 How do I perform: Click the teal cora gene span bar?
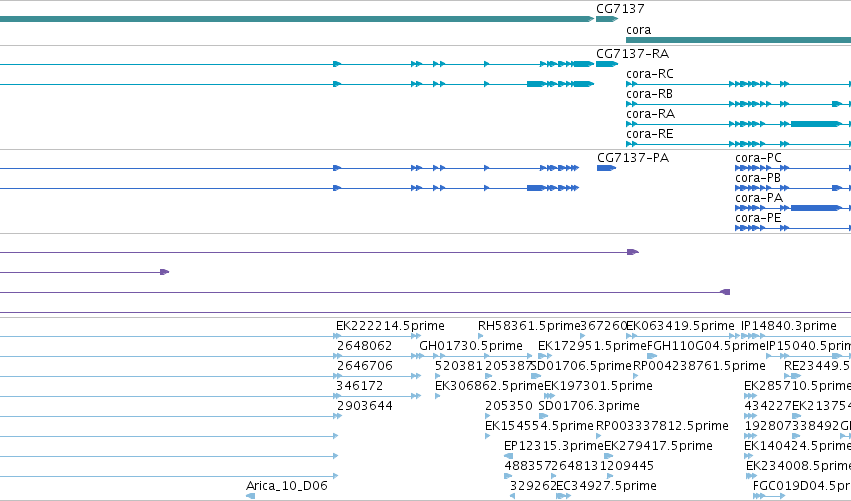click(x=738, y=40)
